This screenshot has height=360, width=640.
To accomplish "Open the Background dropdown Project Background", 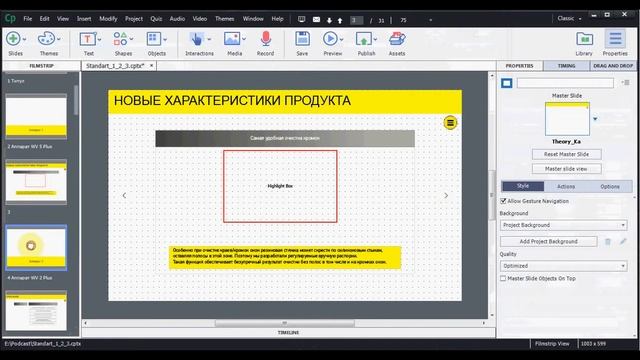I will [x=564, y=225].
